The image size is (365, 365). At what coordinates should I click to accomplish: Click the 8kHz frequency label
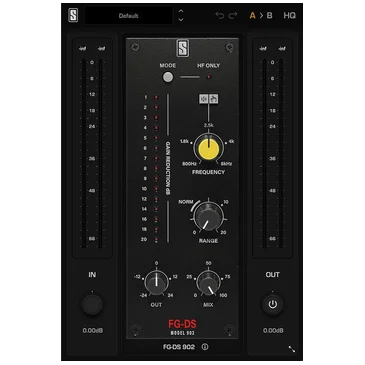(x=226, y=164)
